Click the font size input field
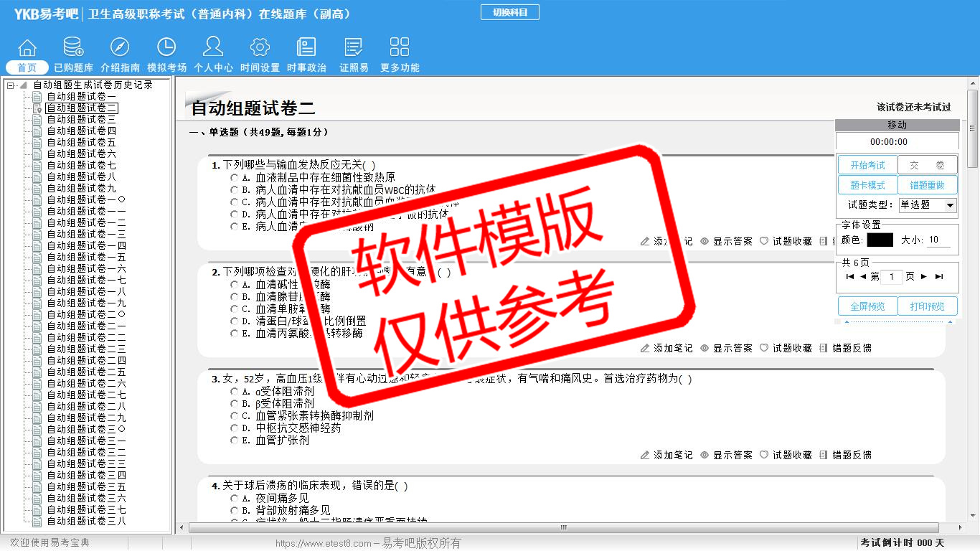The height and width of the screenshot is (551, 980). [x=938, y=240]
